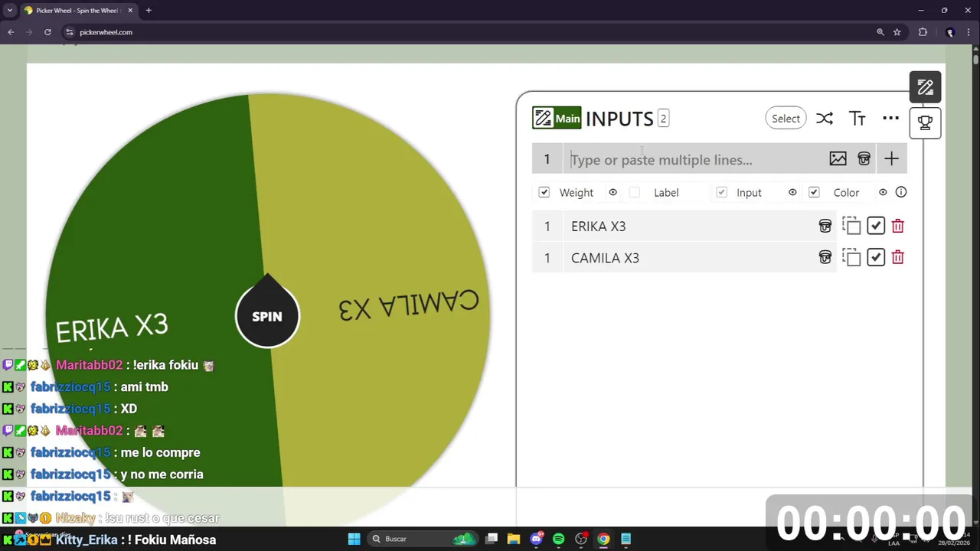
Task: Close the Picker Wheel tab
Action: pyautogui.click(x=130, y=10)
